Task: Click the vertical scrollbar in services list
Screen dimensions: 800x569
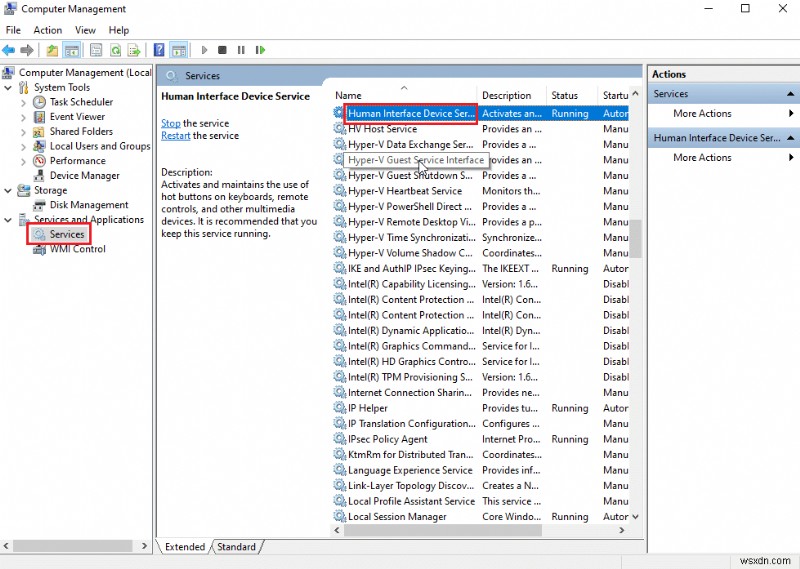Action: coord(635,238)
